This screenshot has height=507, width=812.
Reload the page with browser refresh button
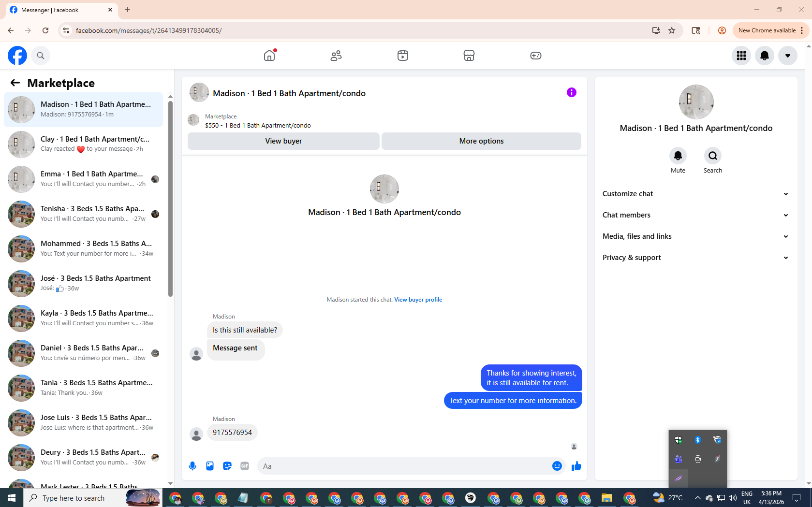[45, 30]
